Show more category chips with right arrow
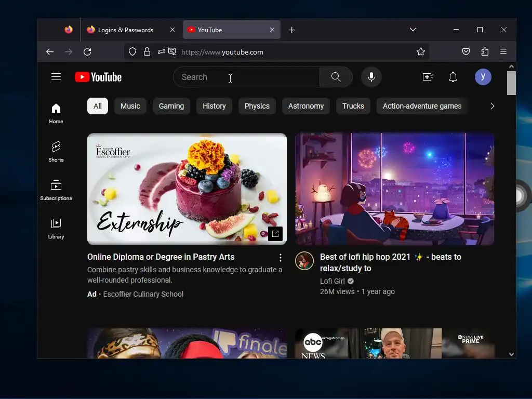Image resolution: width=532 pixels, height=399 pixels. pyautogui.click(x=493, y=106)
